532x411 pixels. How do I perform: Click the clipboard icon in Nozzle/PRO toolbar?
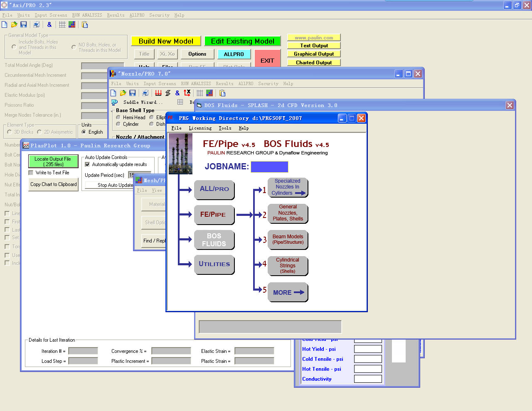222,93
